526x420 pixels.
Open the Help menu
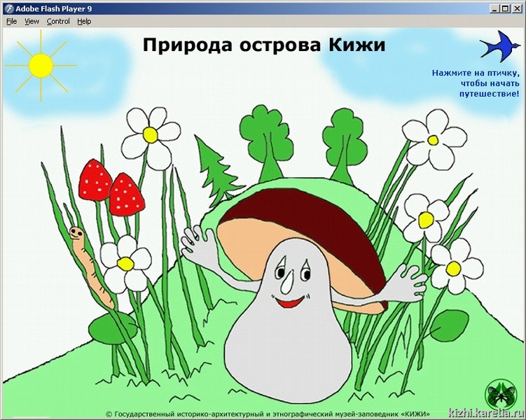tap(84, 21)
